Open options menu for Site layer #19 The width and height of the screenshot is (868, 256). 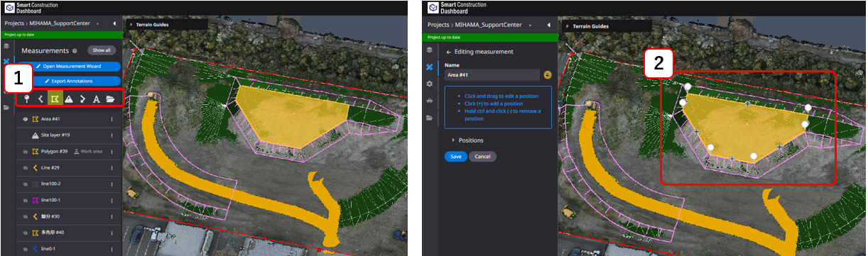112,135
